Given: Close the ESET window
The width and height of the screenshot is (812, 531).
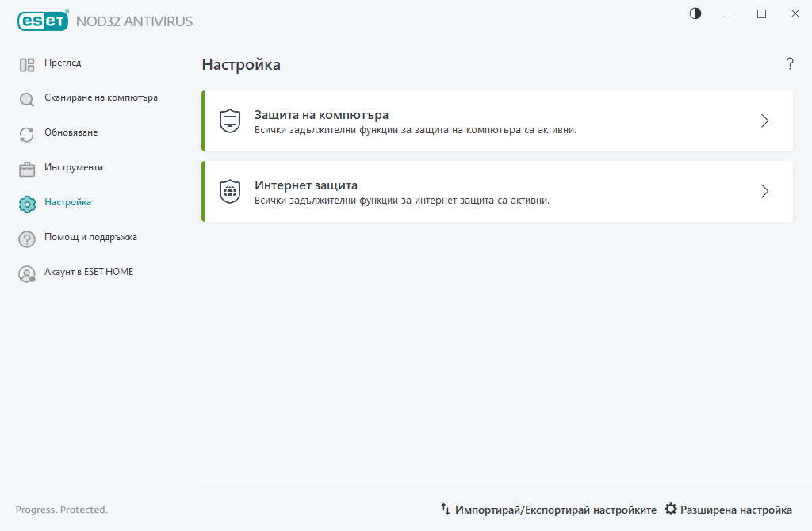Looking at the screenshot, I should (795, 14).
